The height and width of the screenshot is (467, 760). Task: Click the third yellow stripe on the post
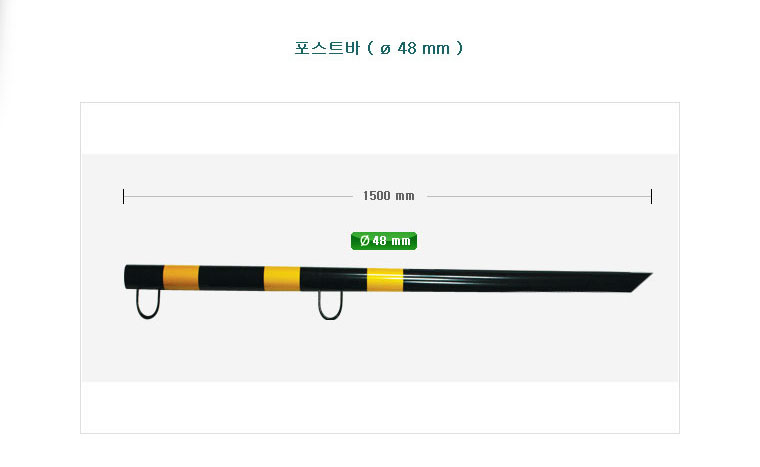(385, 280)
